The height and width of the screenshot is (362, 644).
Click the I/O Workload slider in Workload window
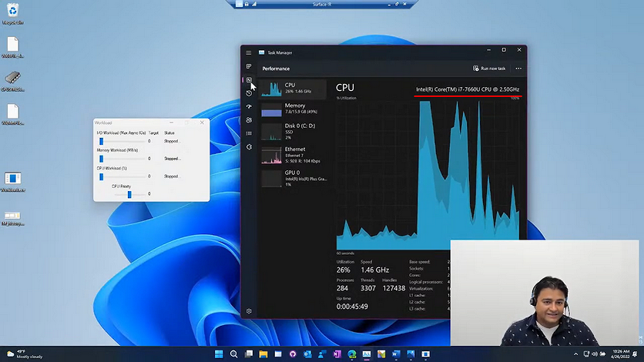pyautogui.click(x=122, y=141)
